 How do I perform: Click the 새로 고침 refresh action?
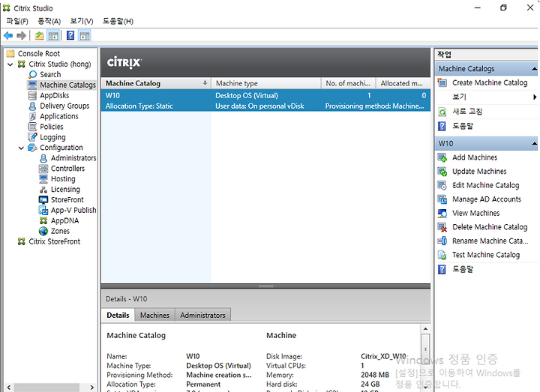(467, 111)
